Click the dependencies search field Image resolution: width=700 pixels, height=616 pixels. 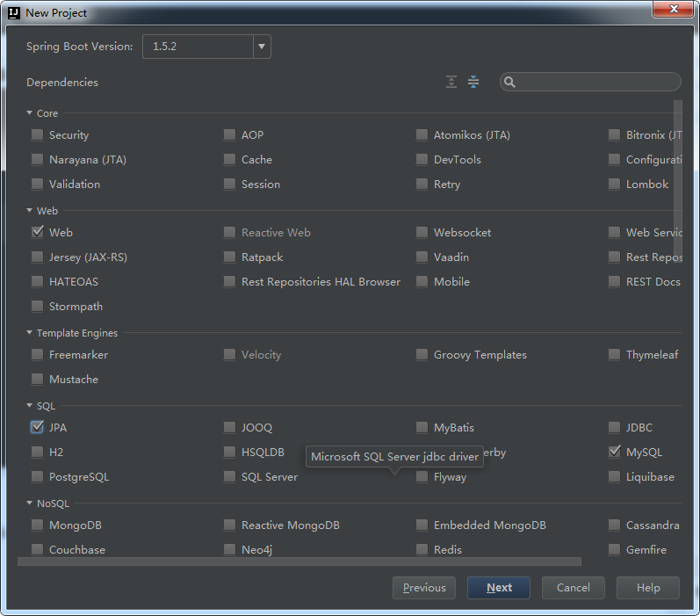tap(590, 82)
